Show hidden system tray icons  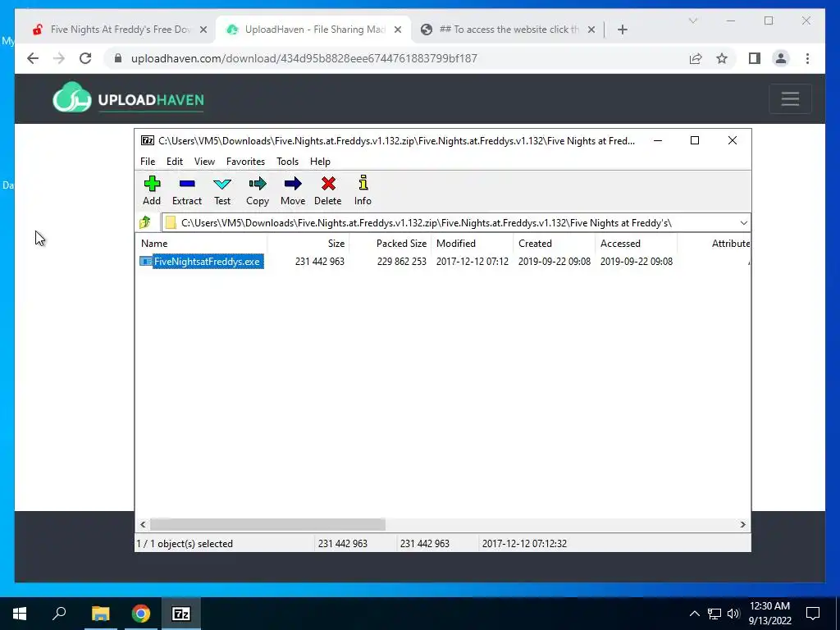coord(694,614)
